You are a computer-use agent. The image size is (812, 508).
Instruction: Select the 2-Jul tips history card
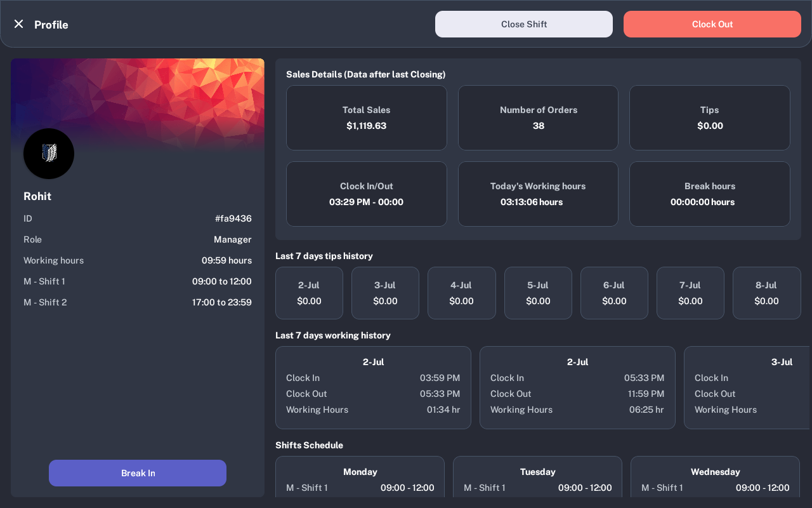click(309, 293)
